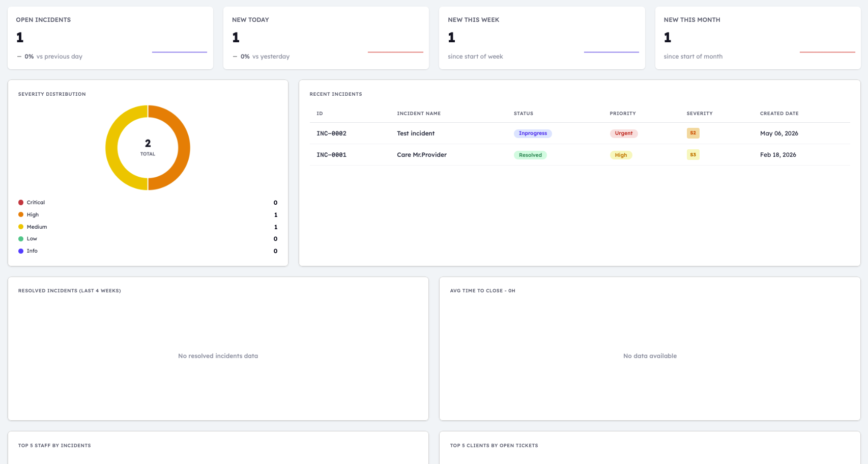Click the New This Month sparkline
868x464 pixels.
pyautogui.click(x=827, y=52)
